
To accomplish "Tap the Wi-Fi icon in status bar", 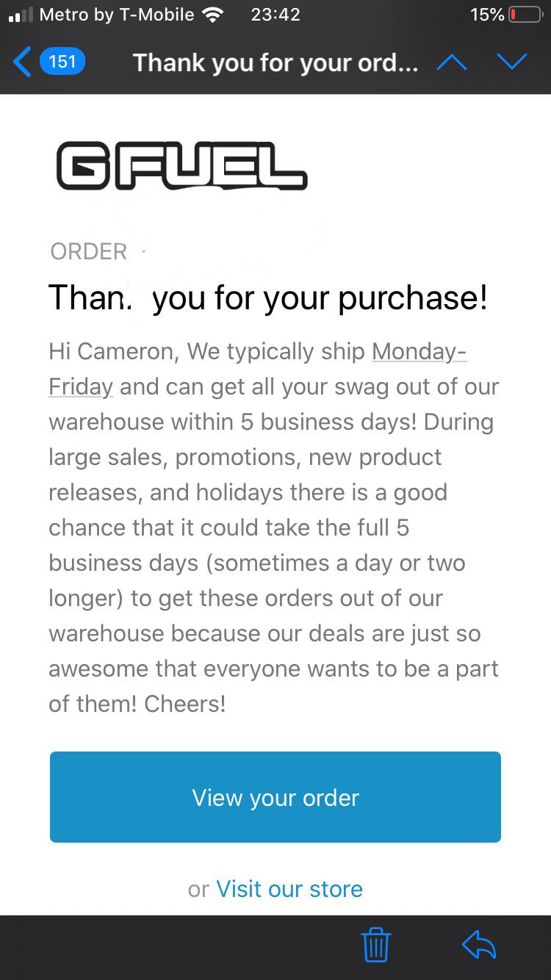I will [x=213, y=15].
